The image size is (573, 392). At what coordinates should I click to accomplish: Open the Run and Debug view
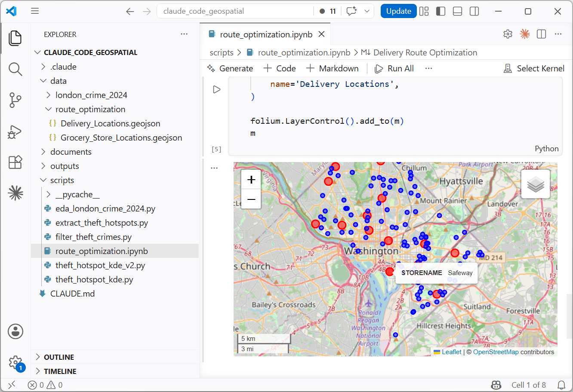(15, 132)
